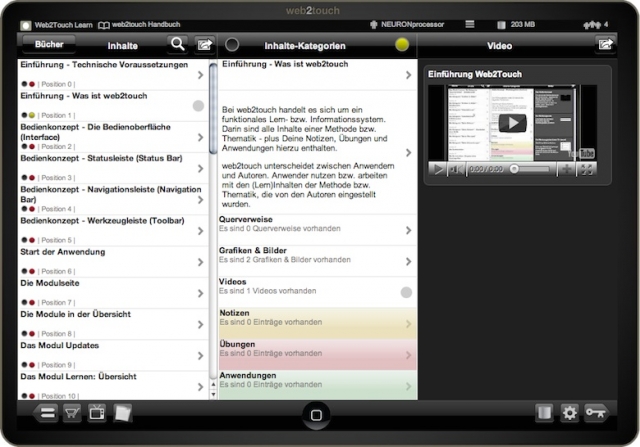This screenshot has height=447, width=640.
Task: Select Das Modul Updates entry
Action: coord(113,355)
